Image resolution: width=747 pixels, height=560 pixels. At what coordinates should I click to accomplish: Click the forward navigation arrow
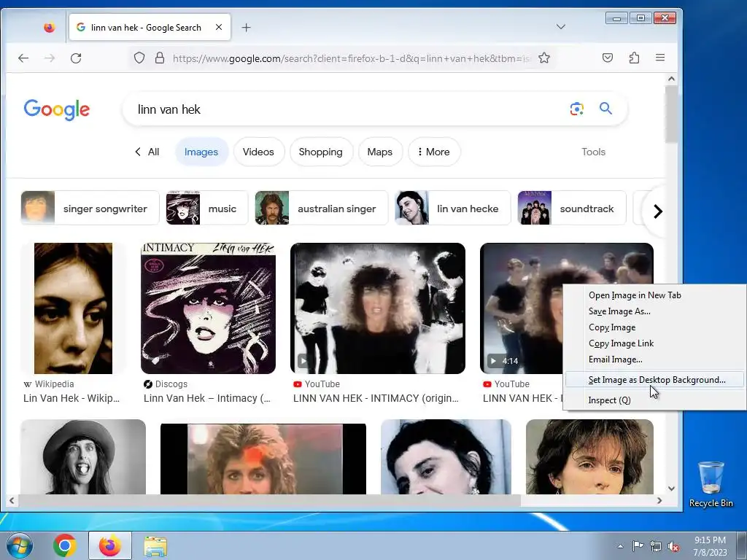pyautogui.click(x=50, y=58)
